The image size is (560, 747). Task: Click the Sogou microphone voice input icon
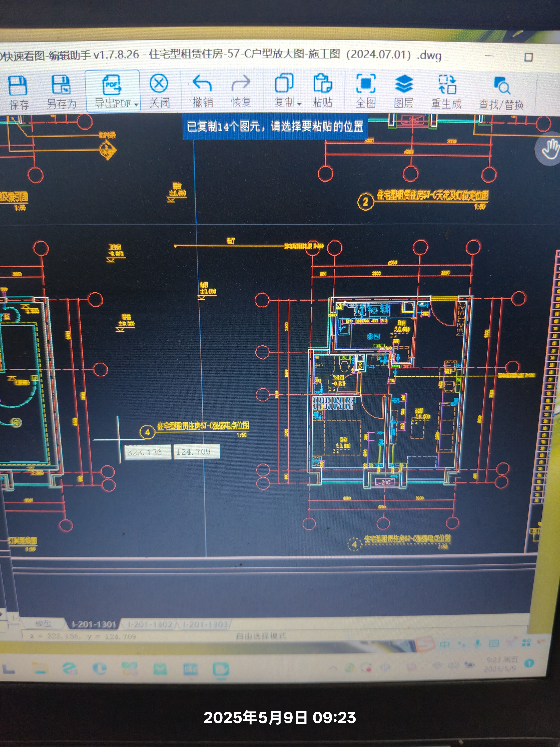477,643
